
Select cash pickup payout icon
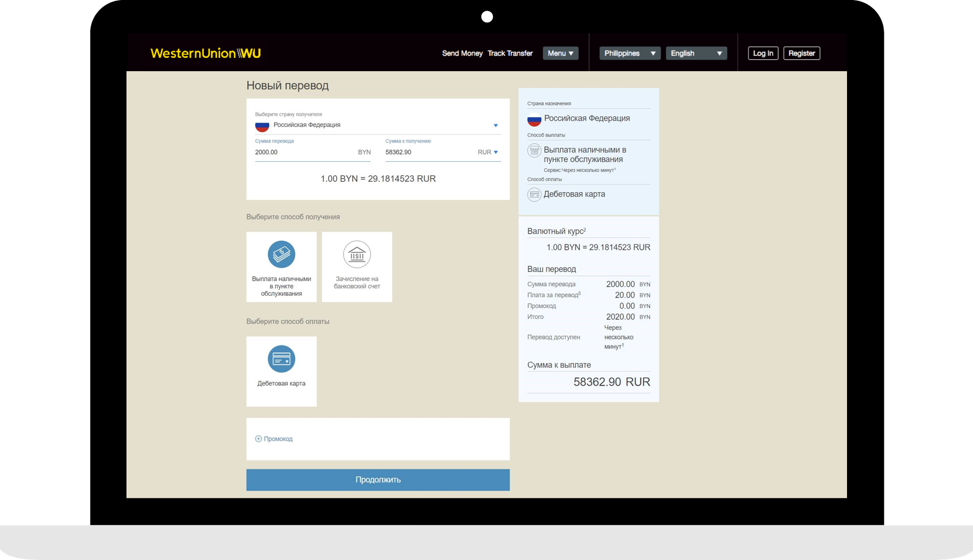coord(281,254)
